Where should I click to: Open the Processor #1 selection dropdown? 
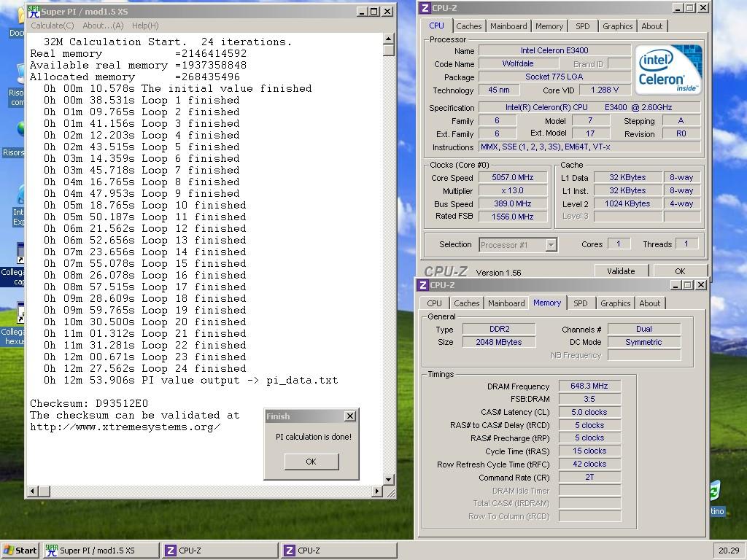[x=551, y=245]
